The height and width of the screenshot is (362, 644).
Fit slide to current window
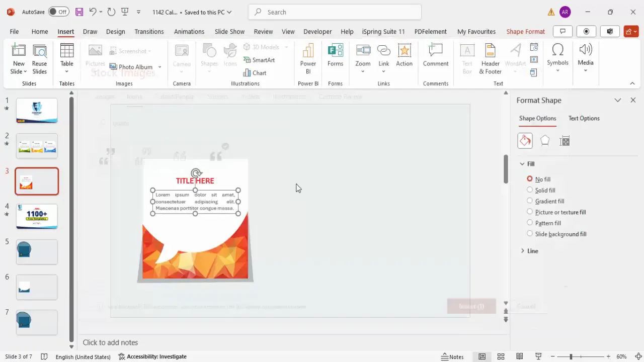coord(638,356)
